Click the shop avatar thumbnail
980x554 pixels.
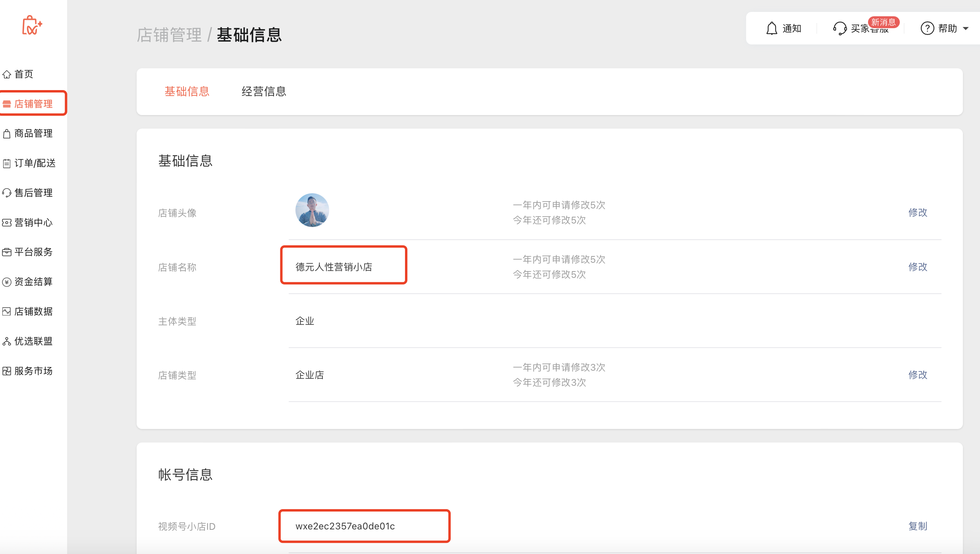click(312, 210)
